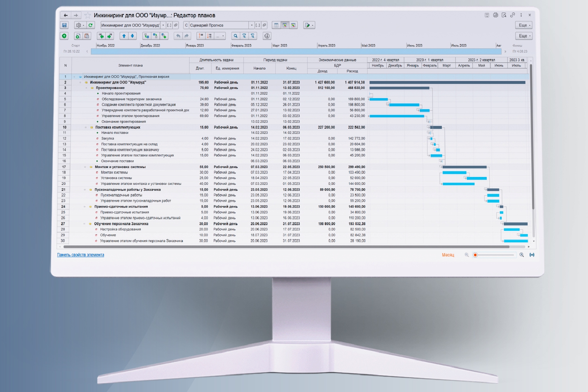The image size is (588, 392).
Task: Click the Месяц scale label
Action: tap(448, 255)
